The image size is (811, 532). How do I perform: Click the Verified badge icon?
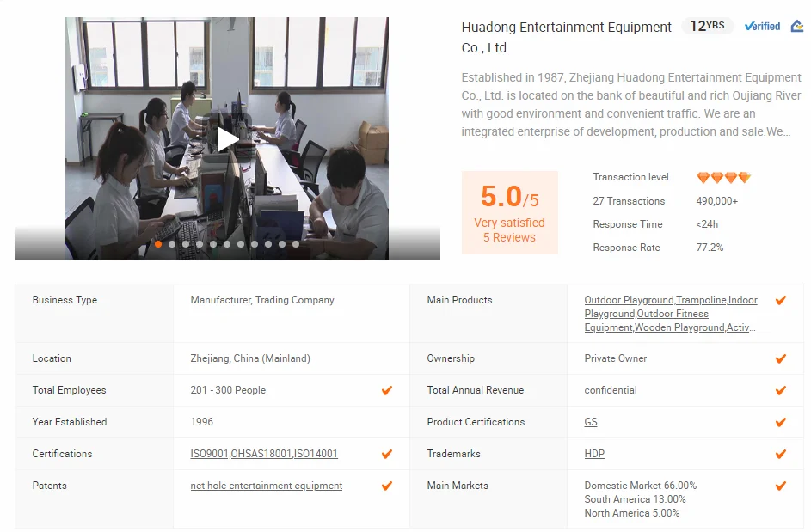coord(762,27)
